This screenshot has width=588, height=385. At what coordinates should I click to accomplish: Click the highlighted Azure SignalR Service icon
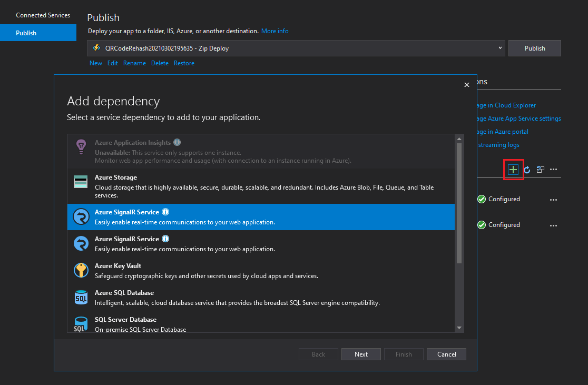click(x=81, y=216)
